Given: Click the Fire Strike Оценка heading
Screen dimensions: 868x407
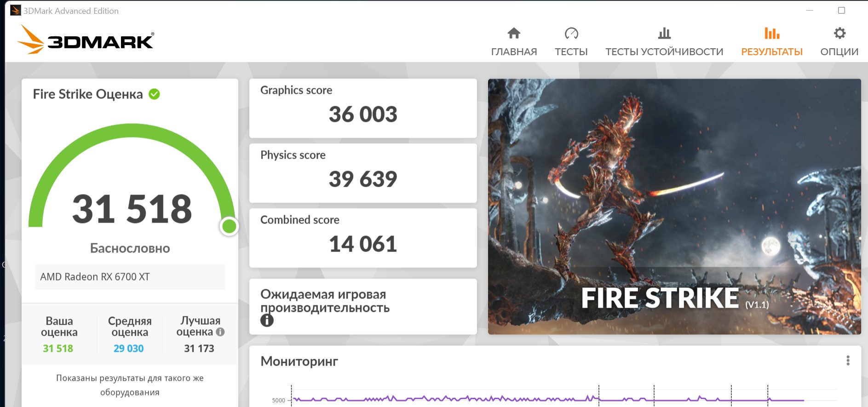Looking at the screenshot, I should [x=88, y=94].
